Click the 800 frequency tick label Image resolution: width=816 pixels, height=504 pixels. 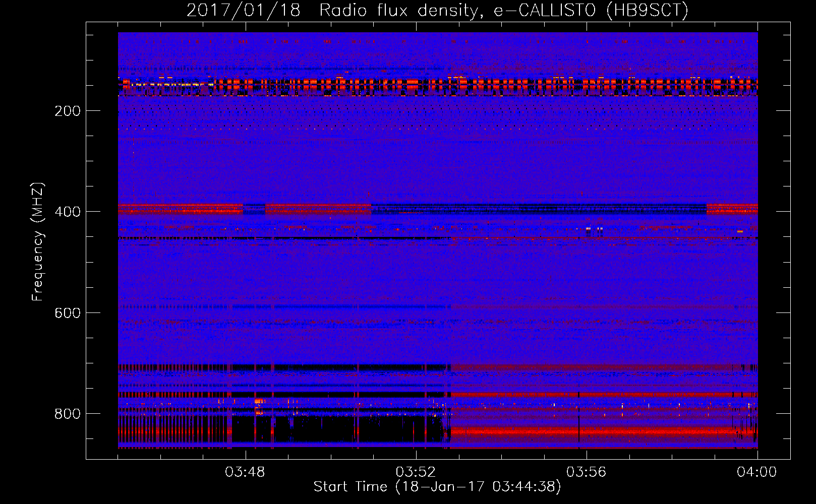tap(68, 414)
